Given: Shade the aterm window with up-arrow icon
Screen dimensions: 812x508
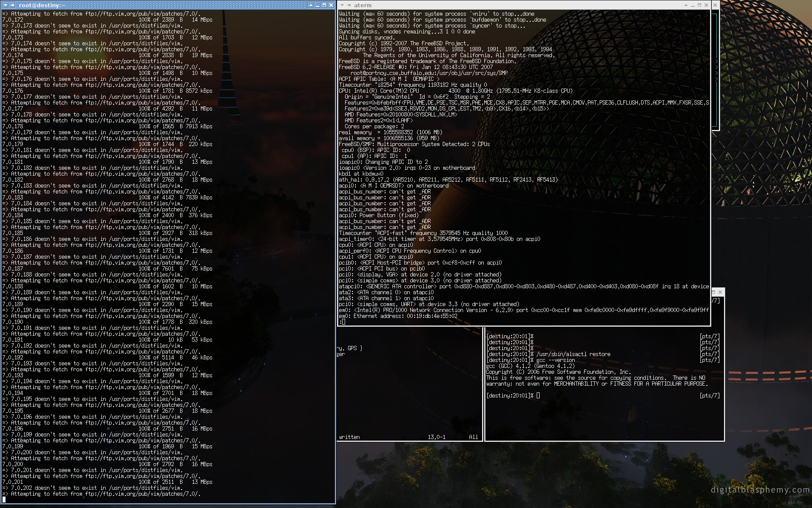Looking at the screenshot, I should click(686, 5).
